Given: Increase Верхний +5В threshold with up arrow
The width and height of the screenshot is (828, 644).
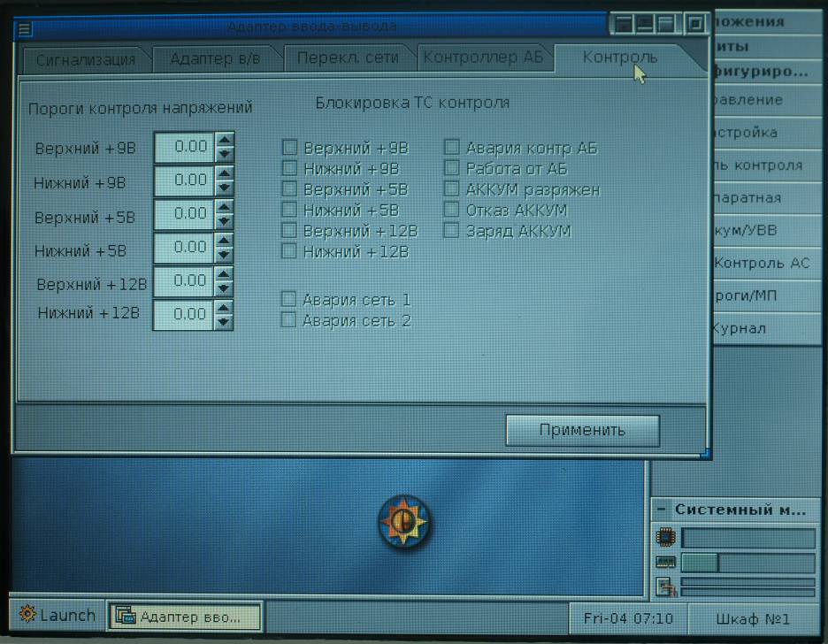Looking at the screenshot, I should [x=224, y=207].
